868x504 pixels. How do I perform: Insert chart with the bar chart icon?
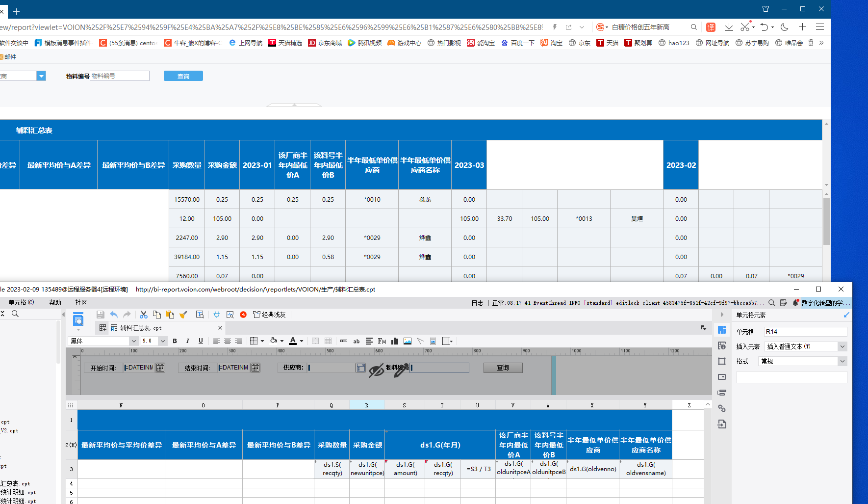pyautogui.click(x=395, y=341)
